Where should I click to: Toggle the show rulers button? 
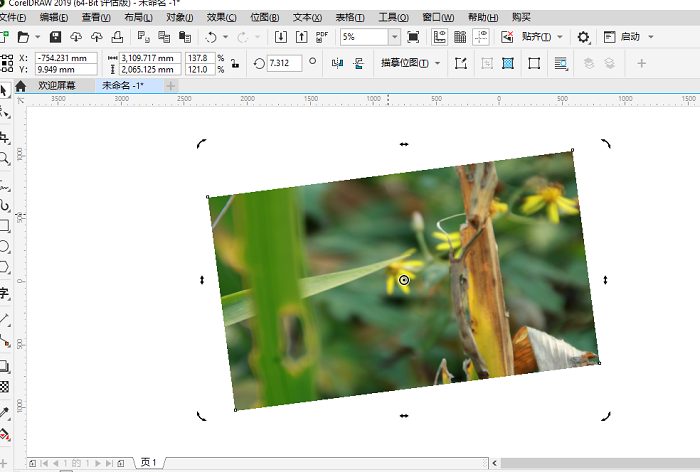439,37
